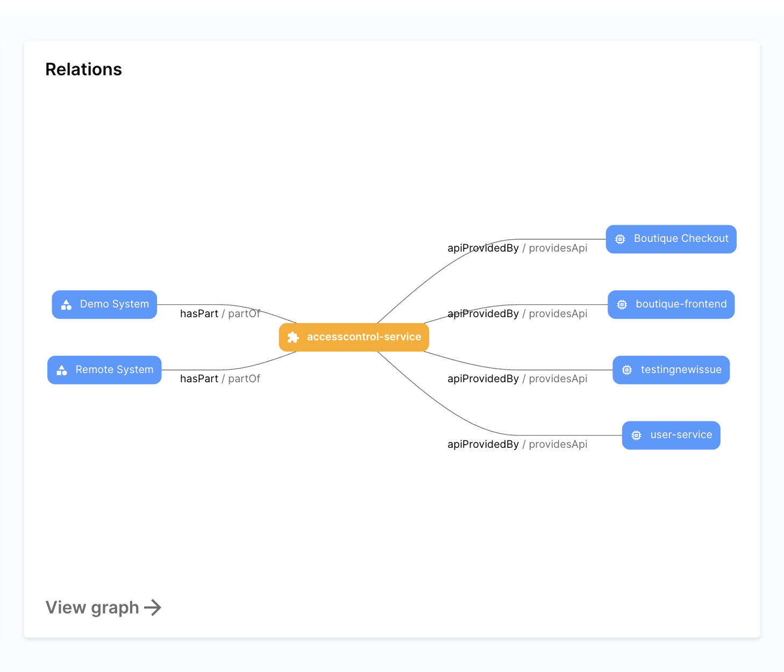This screenshot has height=672, width=784.
Task: Select the accesscontrol-service node label
Action: (x=364, y=337)
